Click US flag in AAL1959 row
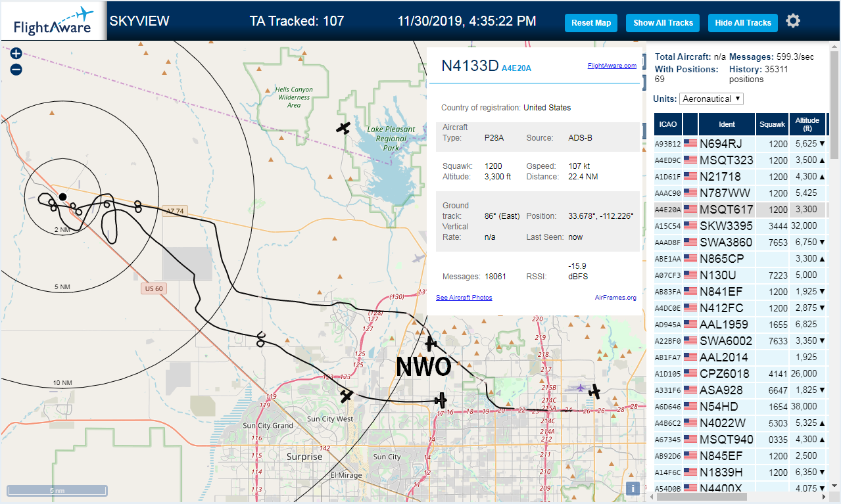Viewport: 841px width, 504px height. click(690, 324)
